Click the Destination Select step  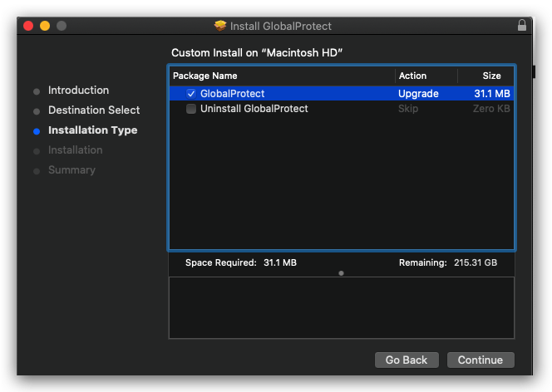click(x=94, y=110)
